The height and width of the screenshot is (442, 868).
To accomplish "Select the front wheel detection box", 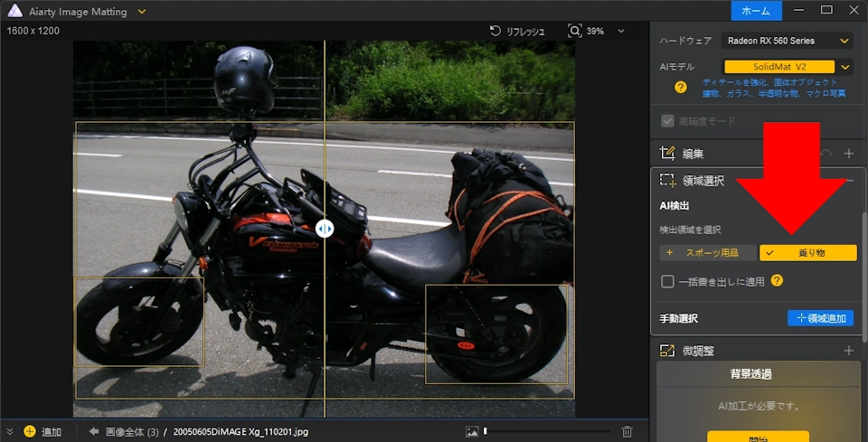I will pos(139,322).
